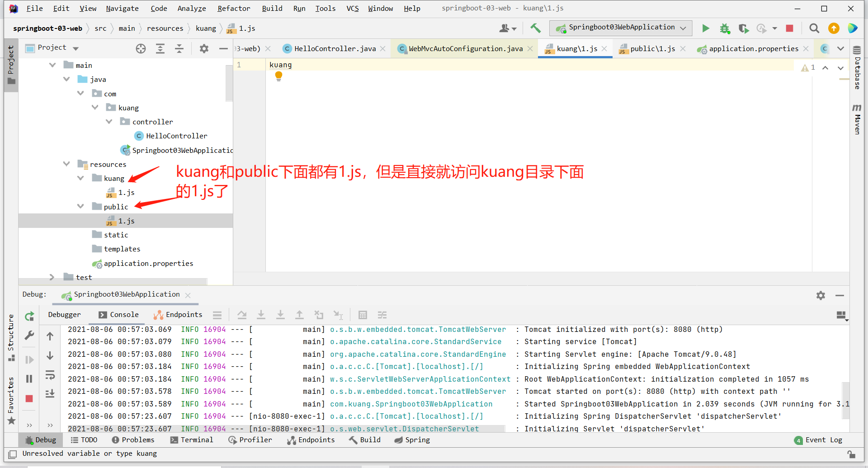The height and width of the screenshot is (468, 868).
Task: Switch to application.properties editor tab
Action: tap(753, 48)
